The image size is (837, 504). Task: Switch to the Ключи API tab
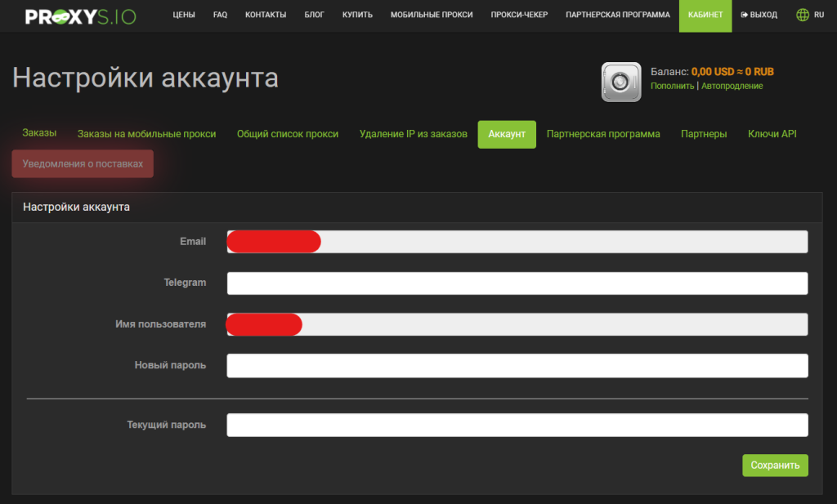[x=772, y=134]
